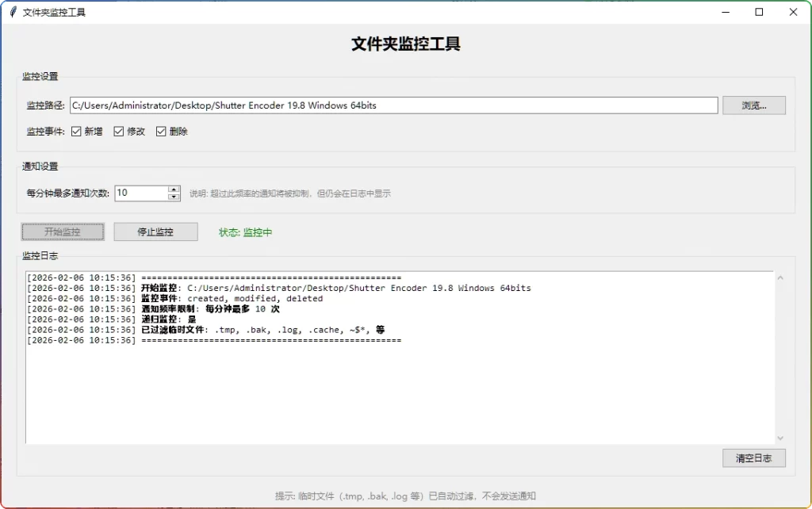Image resolution: width=812 pixels, height=509 pixels.
Task: Click the green 监控中 status text
Action: 254,232
